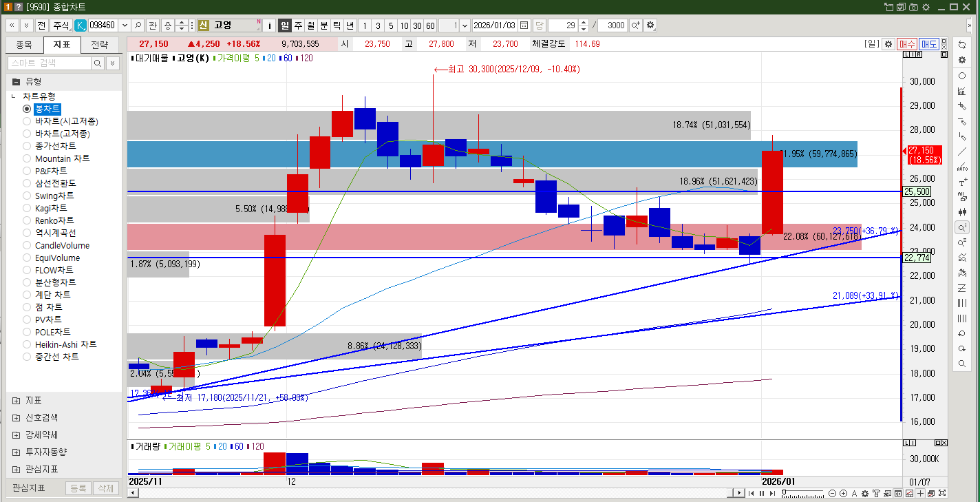This screenshot has height=502, width=980.
Task: Click the info 'i' button next to stock name
Action: (x=270, y=25)
